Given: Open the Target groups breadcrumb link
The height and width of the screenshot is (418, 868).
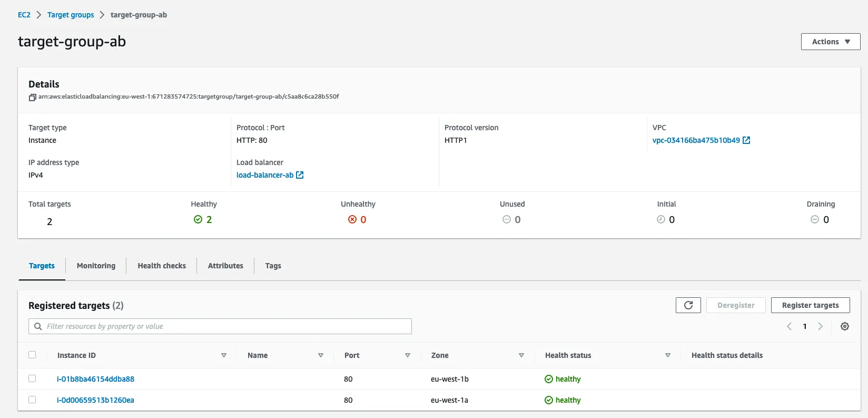Looking at the screenshot, I should point(71,15).
